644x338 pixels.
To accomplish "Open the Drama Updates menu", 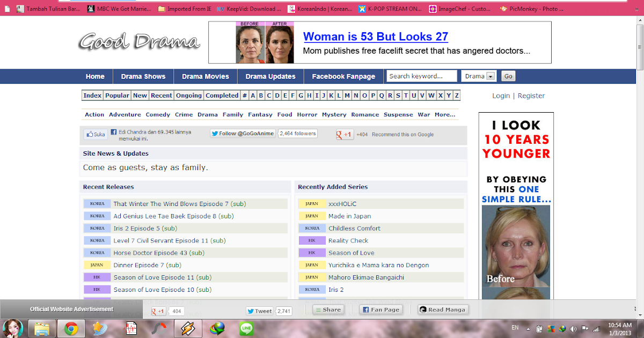I will coord(270,76).
